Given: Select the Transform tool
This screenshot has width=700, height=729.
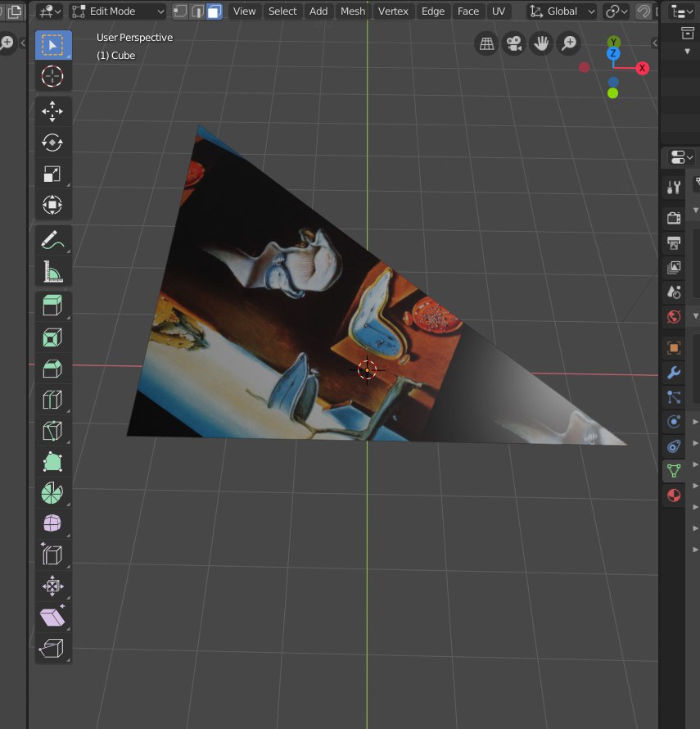Looking at the screenshot, I should (x=53, y=205).
